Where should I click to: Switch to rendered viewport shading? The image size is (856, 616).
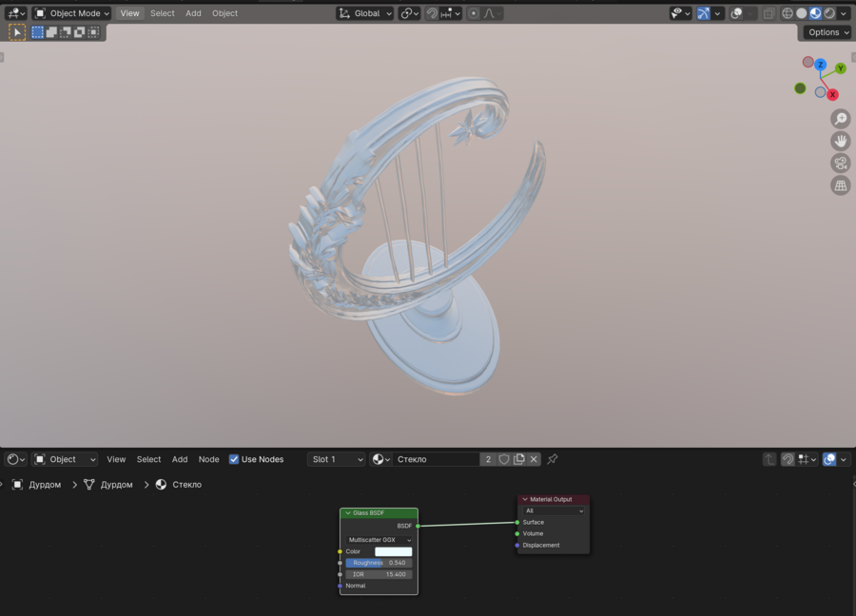tap(829, 13)
